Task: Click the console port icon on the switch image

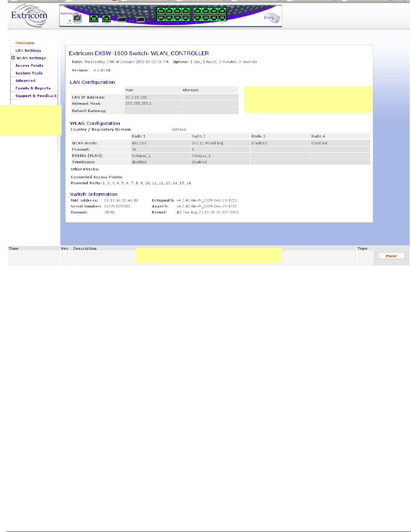Action: pyautogui.click(x=77, y=18)
